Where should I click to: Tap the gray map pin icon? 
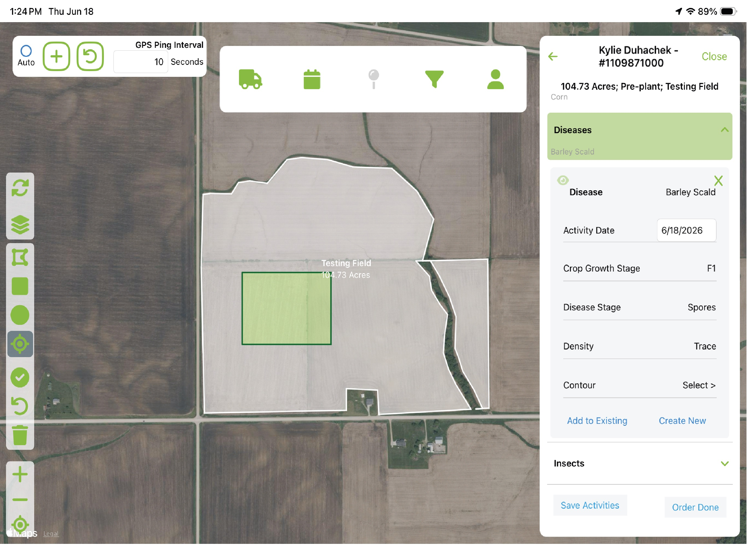pos(373,79)
